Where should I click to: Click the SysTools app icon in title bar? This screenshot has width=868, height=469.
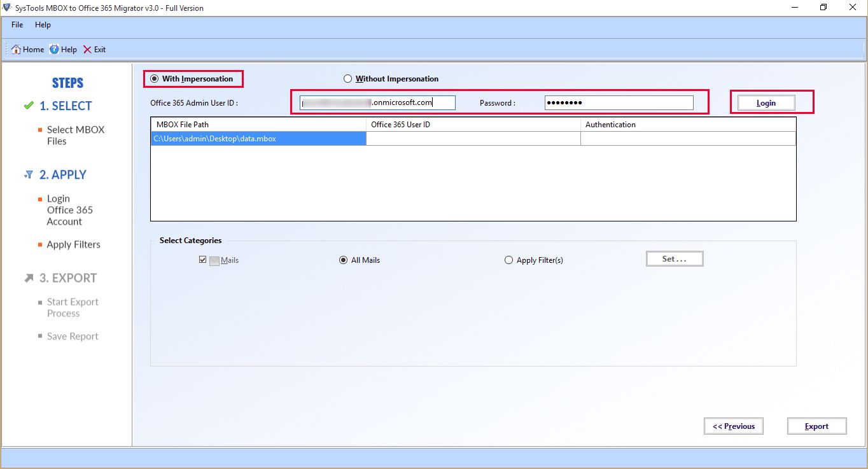click(6, 8)
